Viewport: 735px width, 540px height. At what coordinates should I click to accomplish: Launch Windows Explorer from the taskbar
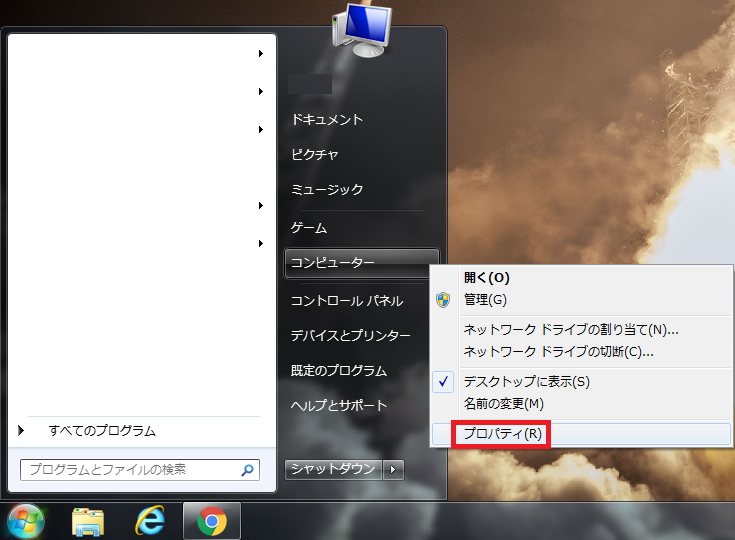(88, 522)
